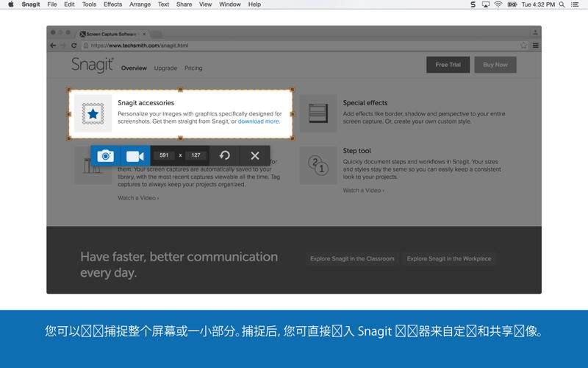Click the bottom-right selection resize handle
Screen dimensions: 588x368
(293, 138)
